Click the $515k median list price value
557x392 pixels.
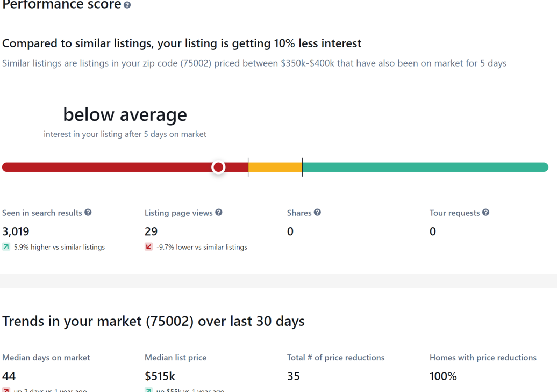(x=160, y=376)
